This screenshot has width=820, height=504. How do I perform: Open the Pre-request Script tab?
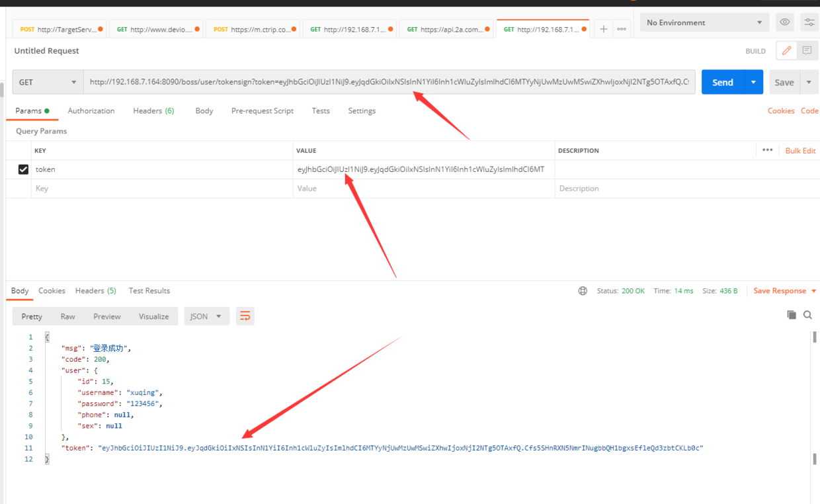tap(263, 111)
